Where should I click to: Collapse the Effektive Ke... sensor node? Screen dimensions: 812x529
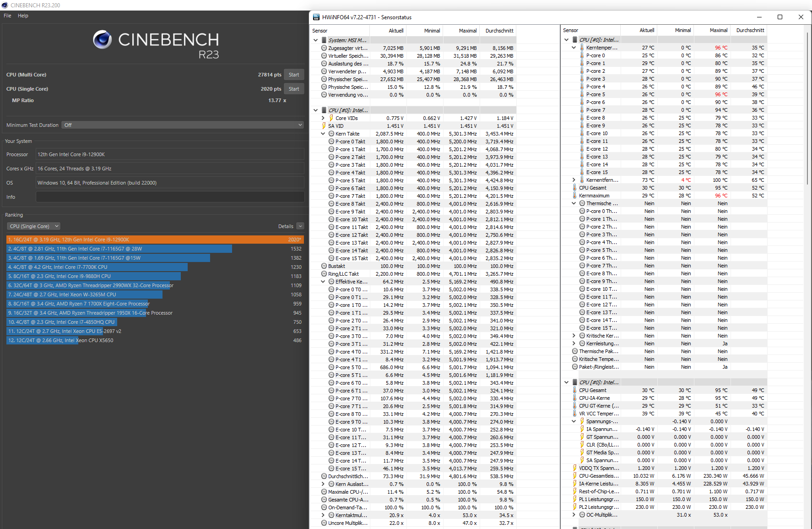323,282
